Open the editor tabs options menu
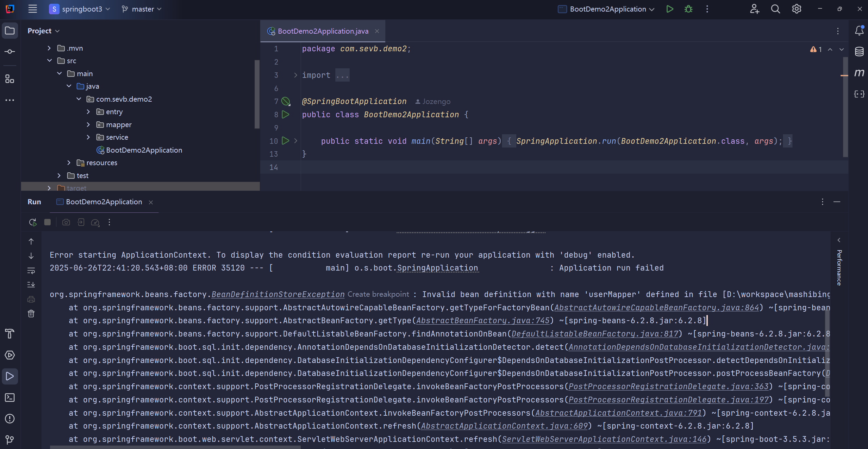This screenshot has height=449, width=868. pyautogui.click(x=838, y=31)
